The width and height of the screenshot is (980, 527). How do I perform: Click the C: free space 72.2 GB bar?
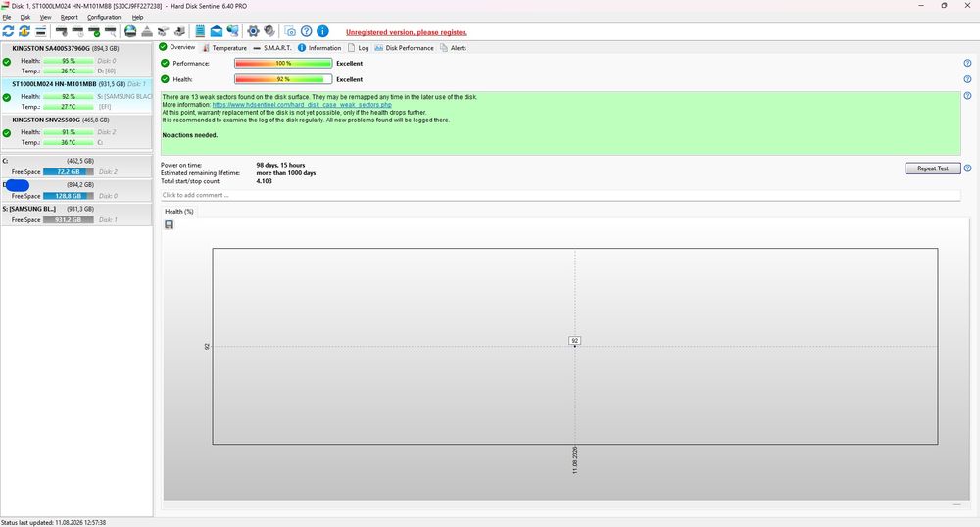pyautogui.click(x=69, y=171)
